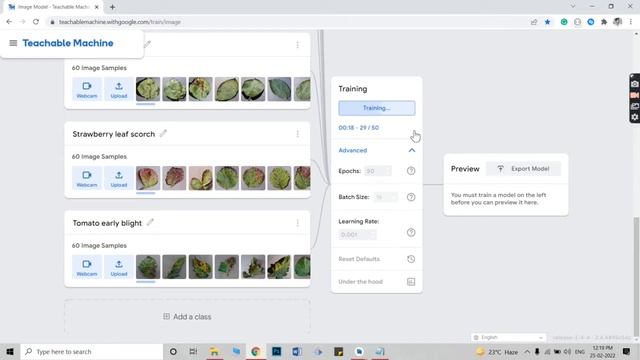The image size is (640, 360).
Task: Open the notification center on taskbar
Action: 627,351
